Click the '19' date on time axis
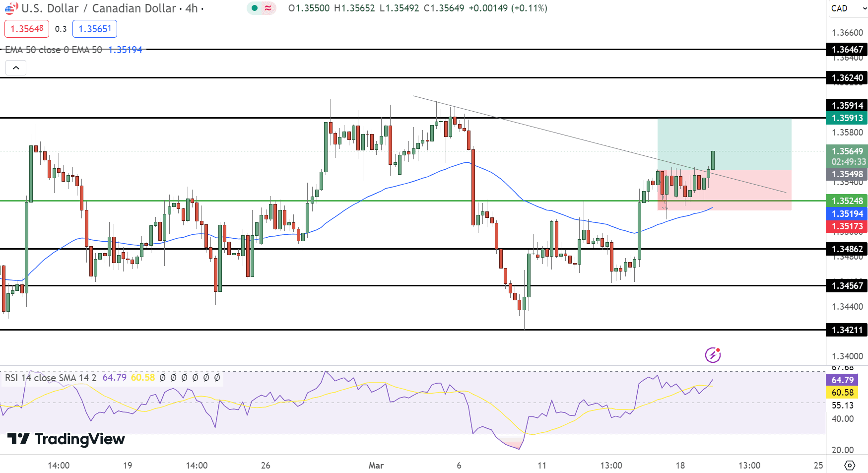Viewport: 868px width, 473px height. (128, 466)
